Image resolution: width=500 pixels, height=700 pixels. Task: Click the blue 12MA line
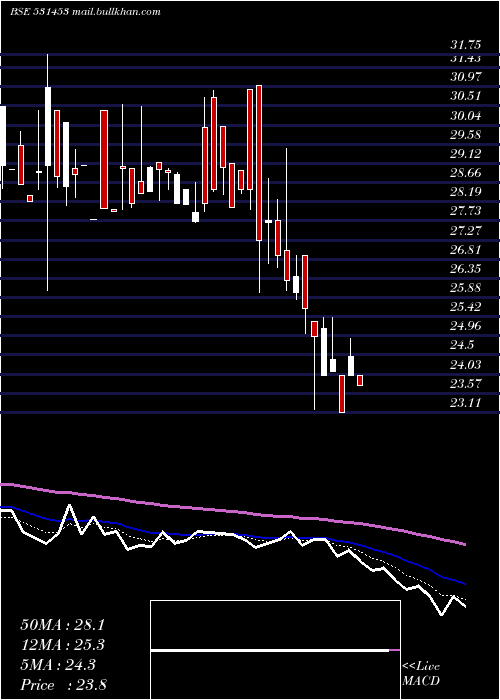pos(232,535)
